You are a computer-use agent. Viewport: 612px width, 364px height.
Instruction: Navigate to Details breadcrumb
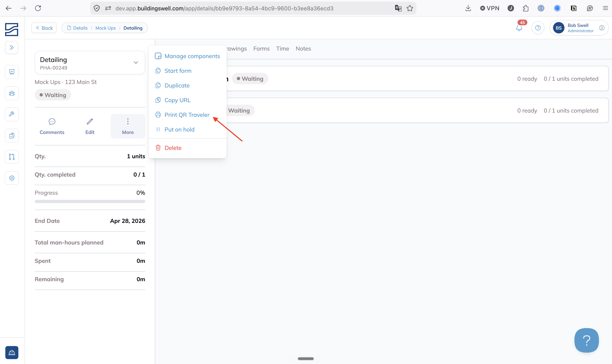point(77,28)
